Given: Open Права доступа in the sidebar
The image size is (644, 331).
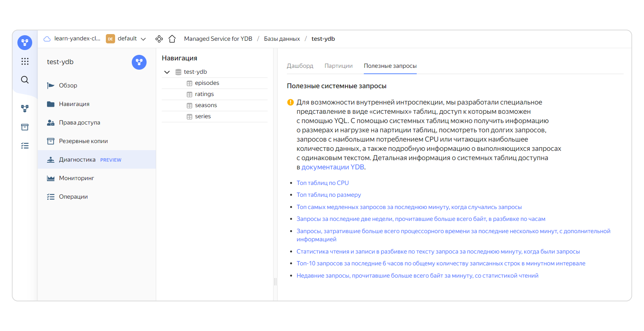Looking at the screenshot, I should click(x=79, y=123).
